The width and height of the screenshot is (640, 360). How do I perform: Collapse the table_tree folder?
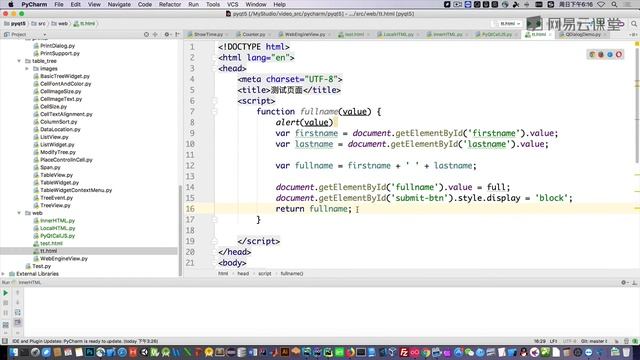19,61
